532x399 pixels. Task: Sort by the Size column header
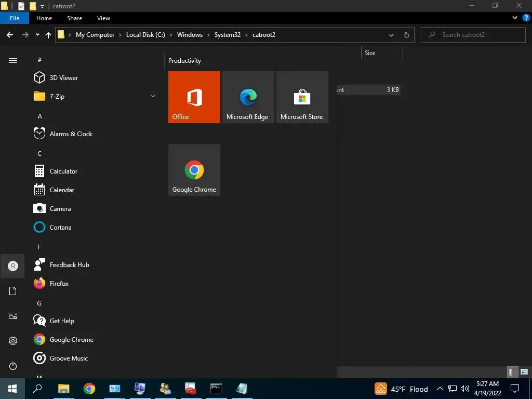pos(382,53)
